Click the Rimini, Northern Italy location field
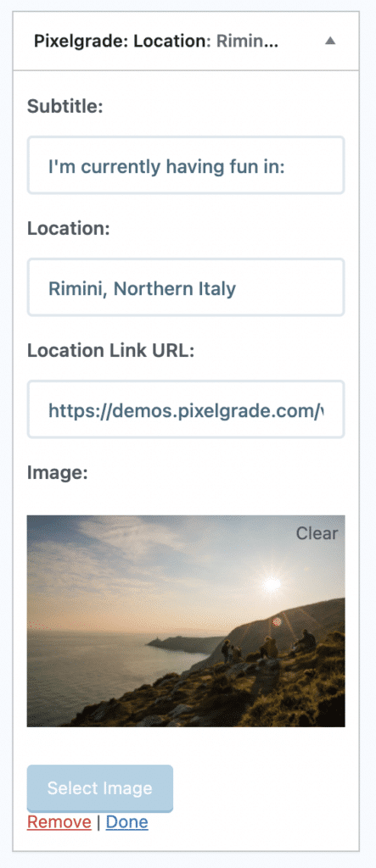Screen dimensions: 376x868 point(186,288)
